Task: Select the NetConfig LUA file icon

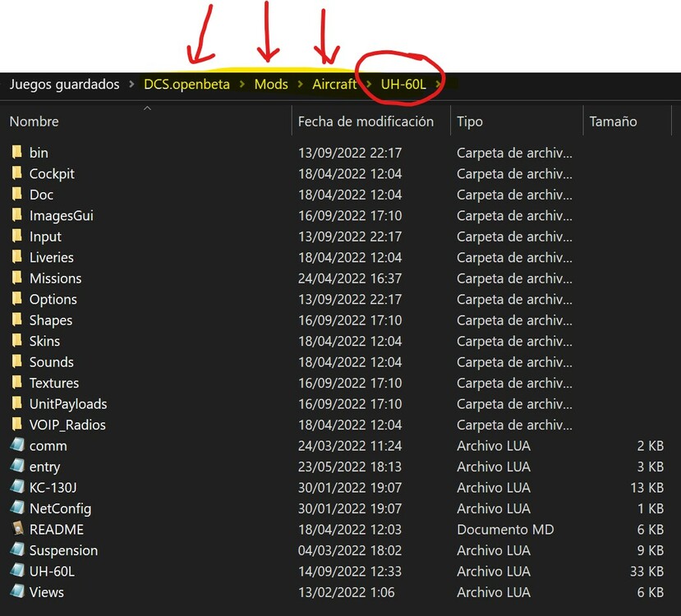Action: pyautogui.click(x=17, y=508)
